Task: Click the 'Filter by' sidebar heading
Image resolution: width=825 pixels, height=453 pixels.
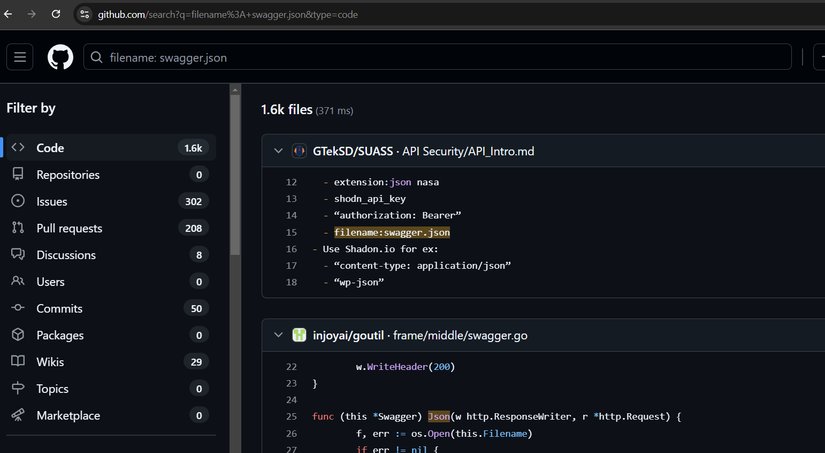Action: pos(31,108)
